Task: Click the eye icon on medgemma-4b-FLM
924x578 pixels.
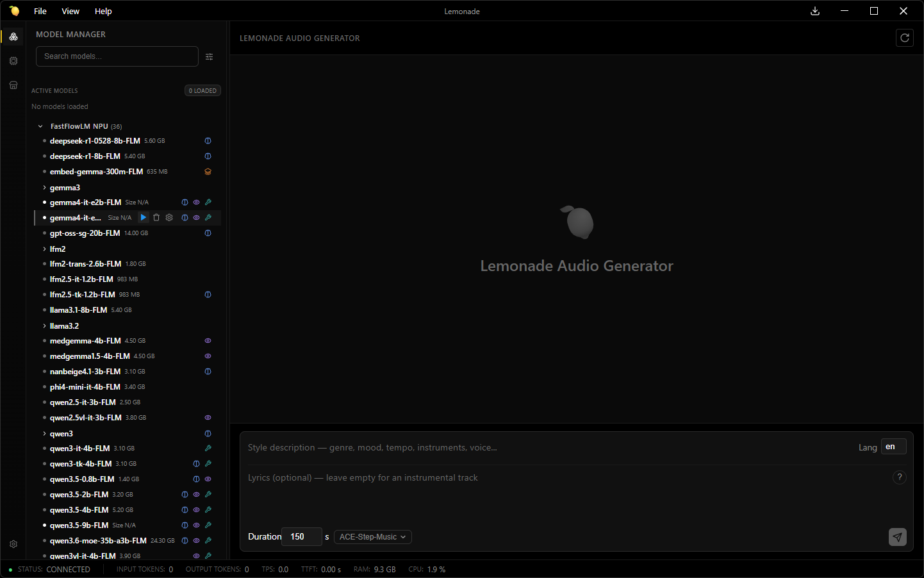Action: (x=208, y=341)
